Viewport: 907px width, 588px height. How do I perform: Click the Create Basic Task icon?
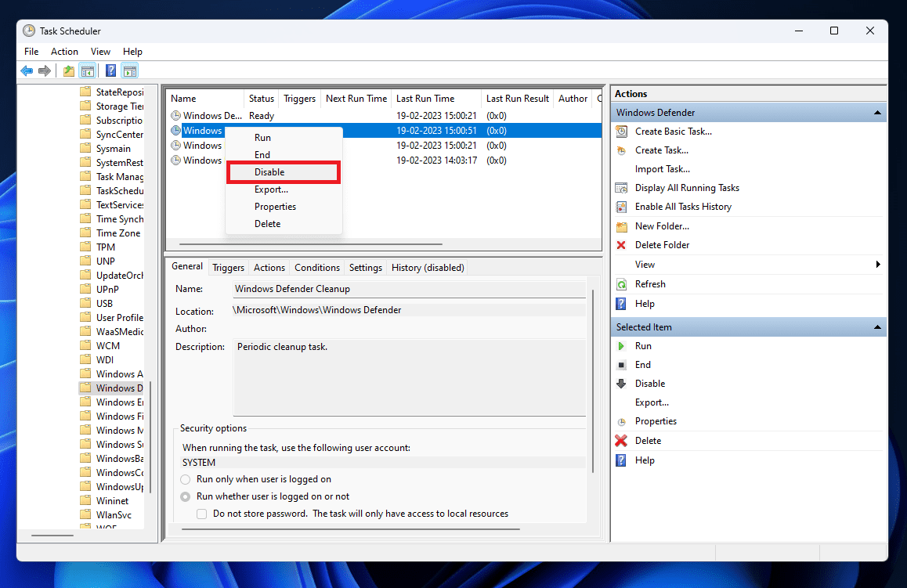tap(621, 132)
